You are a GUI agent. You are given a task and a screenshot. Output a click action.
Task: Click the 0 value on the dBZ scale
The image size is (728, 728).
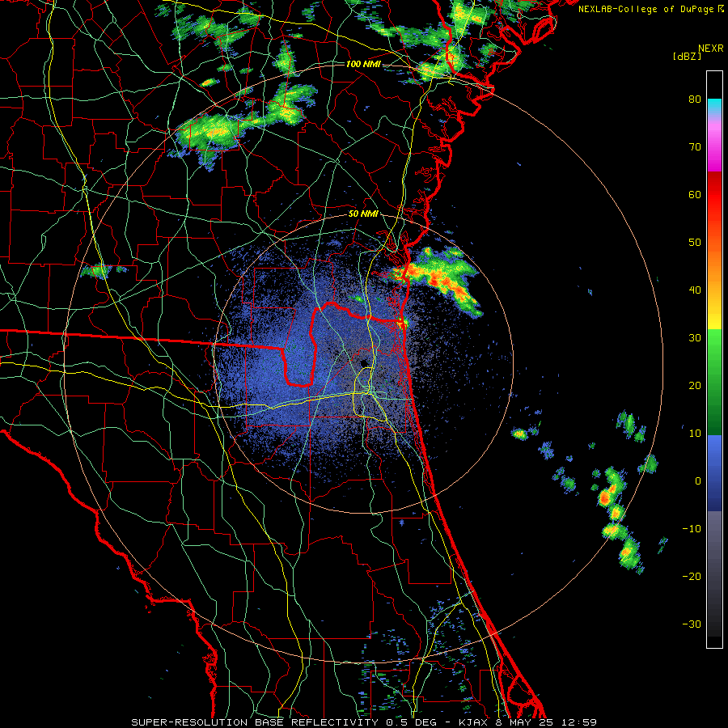[x=698, y=481]
